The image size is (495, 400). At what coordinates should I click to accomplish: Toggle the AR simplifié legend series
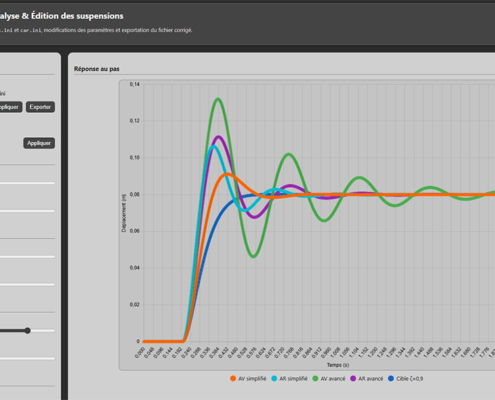click(289, 379)
